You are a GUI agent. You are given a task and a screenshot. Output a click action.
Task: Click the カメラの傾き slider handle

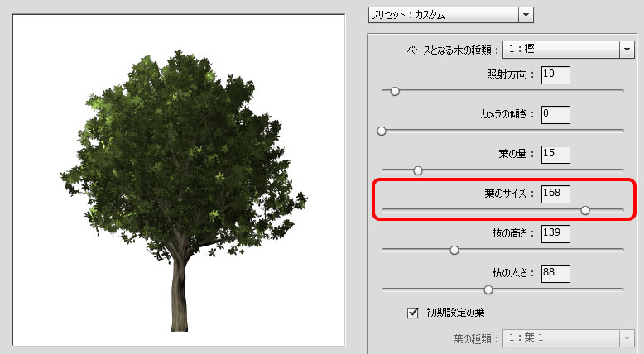pos(382,132)
